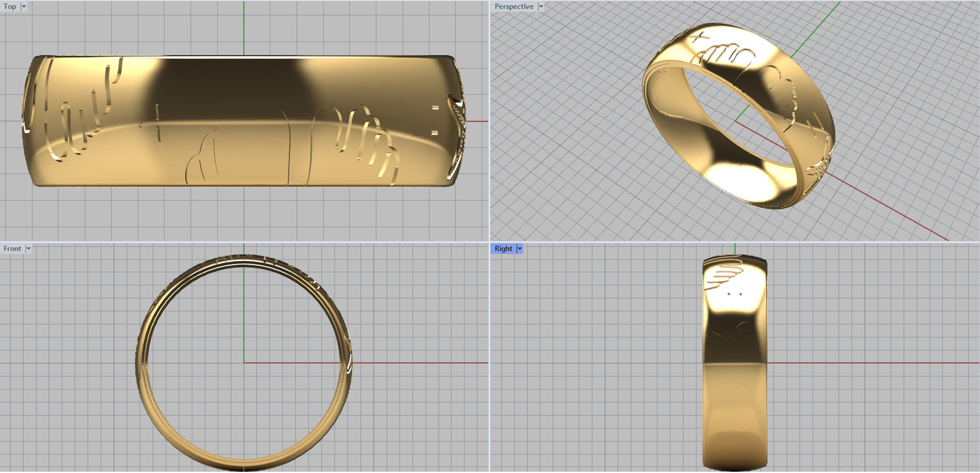Screen dimensions: 980x473
Task: Select the Front viewport title label
Action: point(12,249)
